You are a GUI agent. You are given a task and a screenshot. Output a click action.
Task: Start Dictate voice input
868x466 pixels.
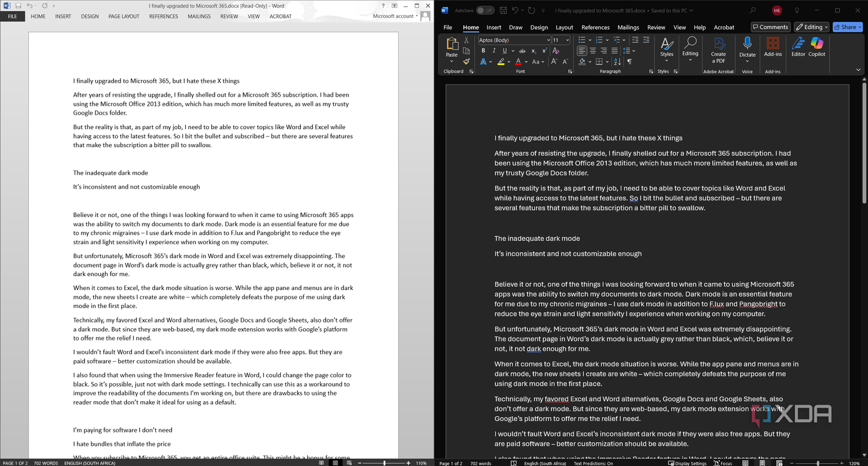[747, 47]
